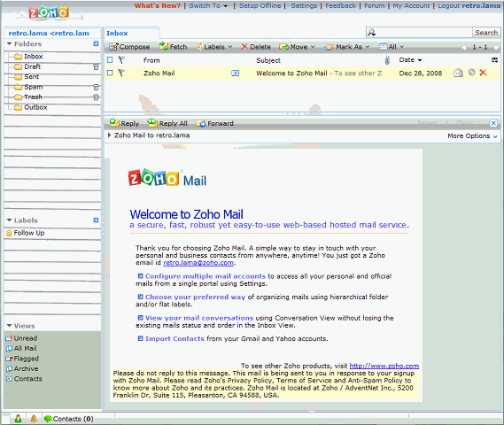Open the Forum link
504x425 pixels.
(375, 5)
